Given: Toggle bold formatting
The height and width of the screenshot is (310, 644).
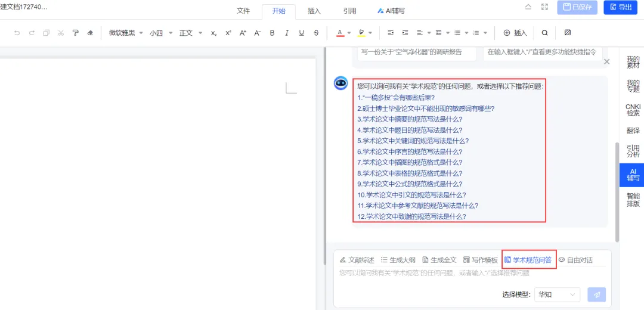Looking at the screenshot, I should (x=272, y=33).
